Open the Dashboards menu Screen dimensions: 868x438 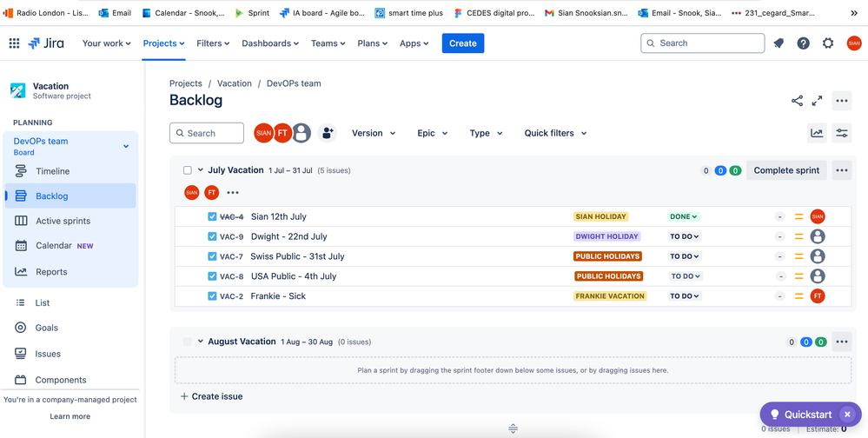point(270,43)
